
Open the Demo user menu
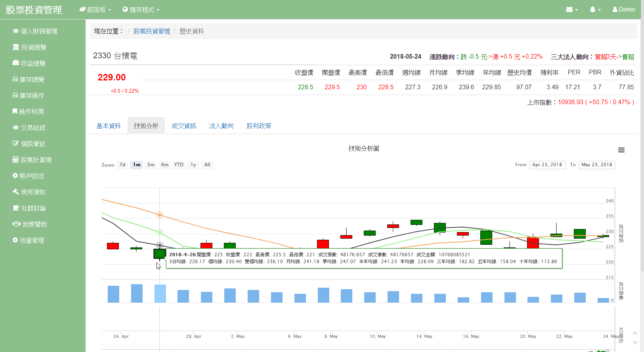pyautogui.click(x=624, y=10)
